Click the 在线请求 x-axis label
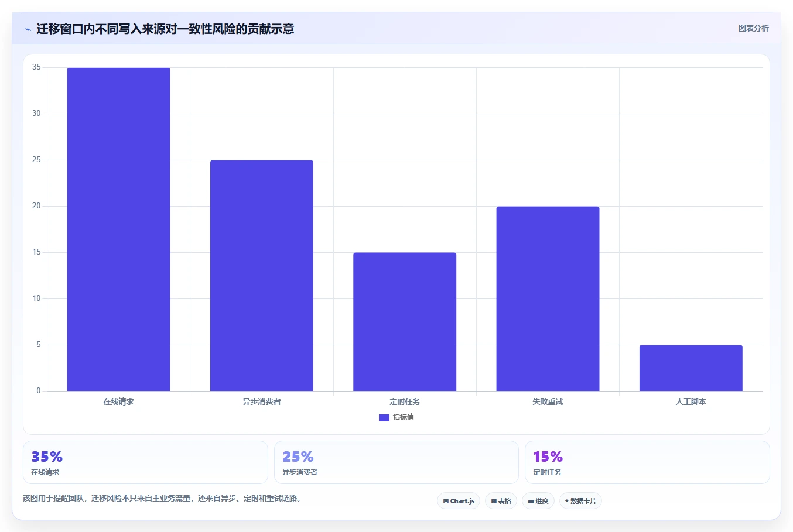Viewport: 793px width, 532px height. click(119, 401)
